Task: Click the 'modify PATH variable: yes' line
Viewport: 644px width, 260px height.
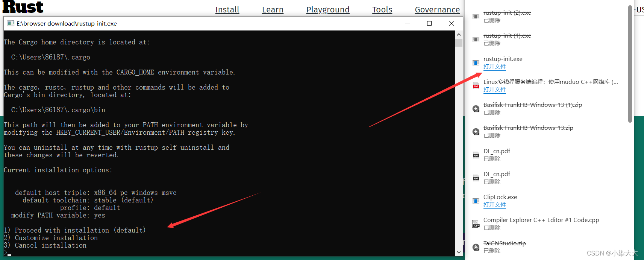Action: point(58,215)
